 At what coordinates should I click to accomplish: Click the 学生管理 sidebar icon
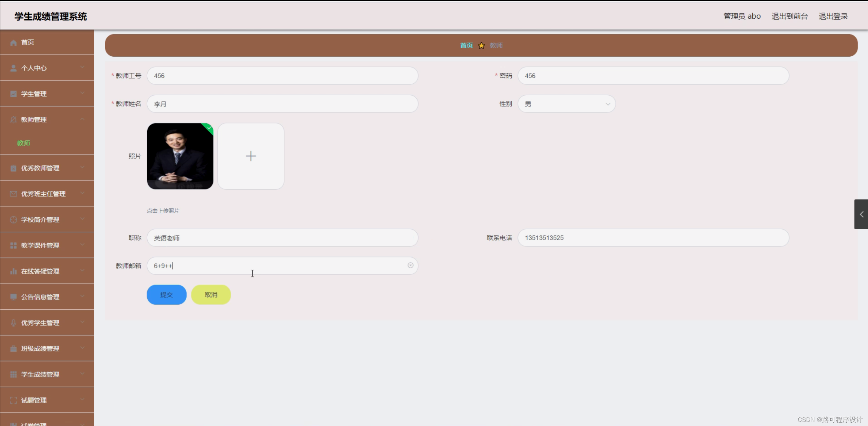point(14,94)
